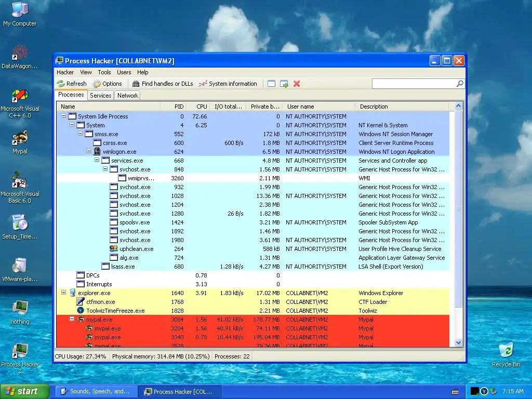Click the red X kill window icon
The image size is (532, 399).
[x=297, y=84]
